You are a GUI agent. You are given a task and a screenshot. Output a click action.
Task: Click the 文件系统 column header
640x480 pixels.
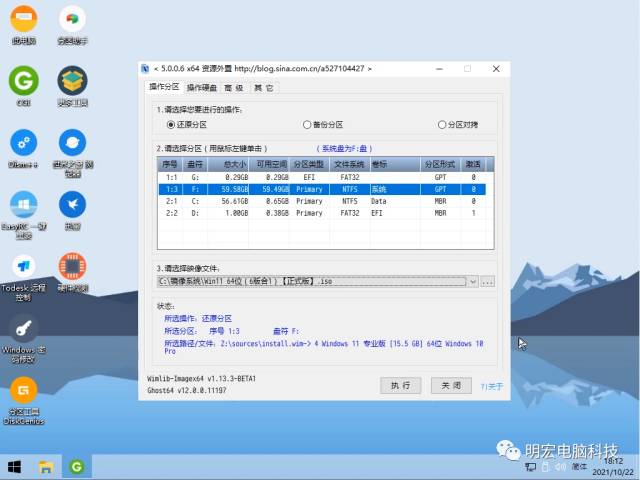coord(350,164)
